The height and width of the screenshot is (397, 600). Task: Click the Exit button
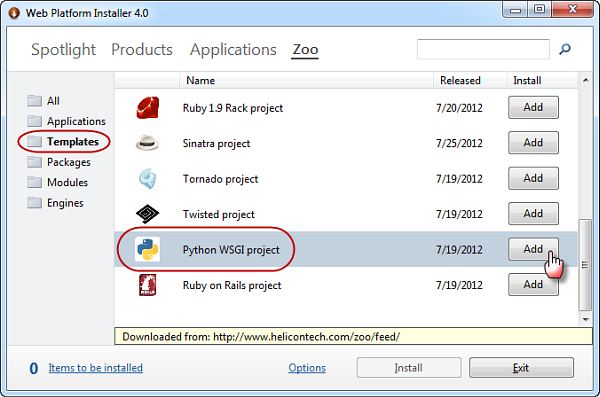click(x=521, y=368)
